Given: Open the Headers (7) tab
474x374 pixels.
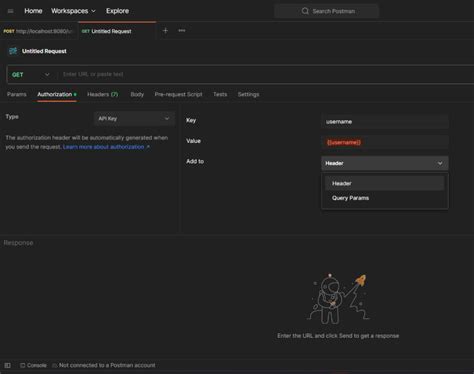Looking at the screenshot, I should click(103, 94).
